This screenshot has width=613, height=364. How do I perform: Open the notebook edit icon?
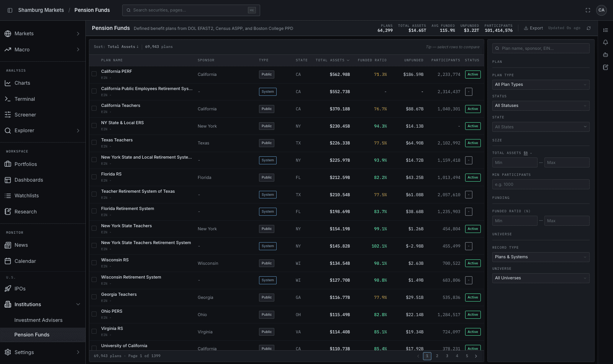pos(606,67)
